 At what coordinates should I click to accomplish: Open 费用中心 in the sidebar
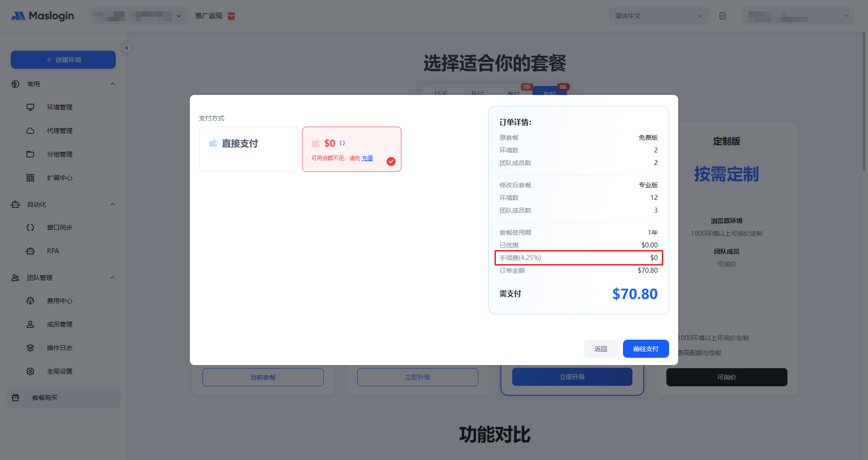click(59, 301)
